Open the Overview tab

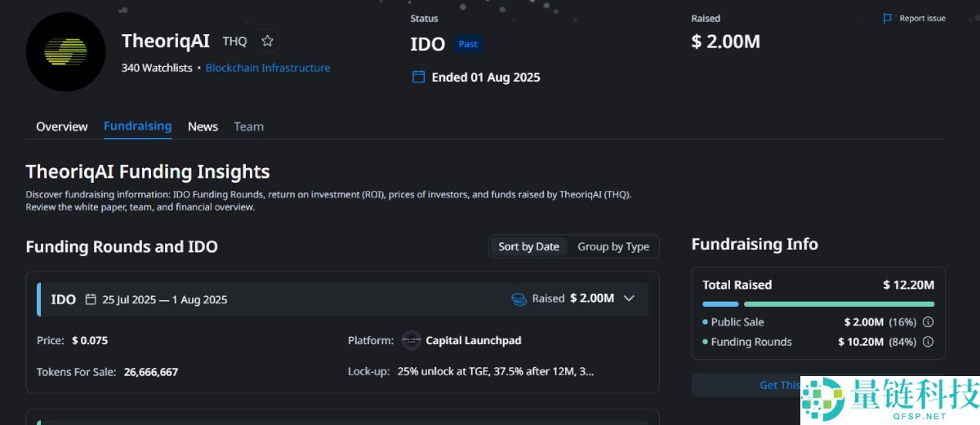[x=61, y=126]
